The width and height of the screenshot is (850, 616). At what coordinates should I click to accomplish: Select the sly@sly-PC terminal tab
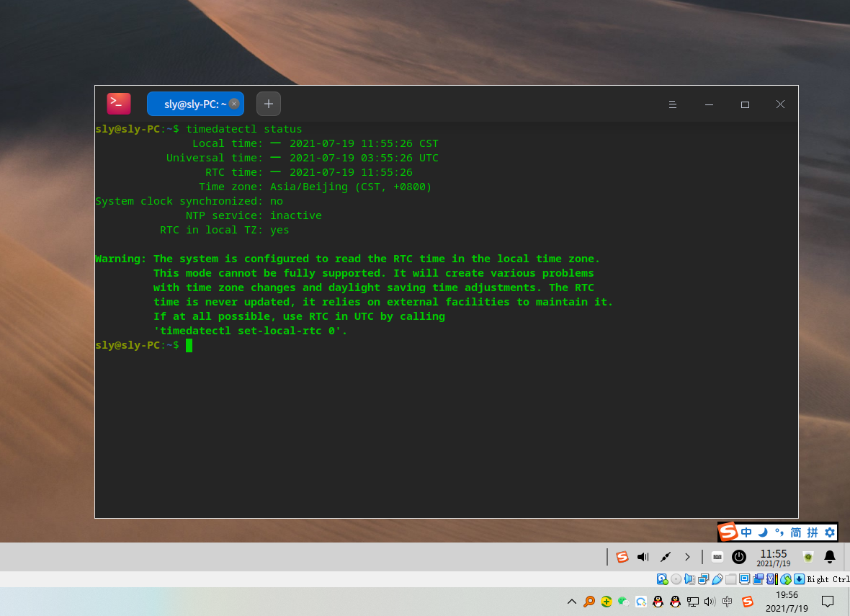tap(191, 104)
